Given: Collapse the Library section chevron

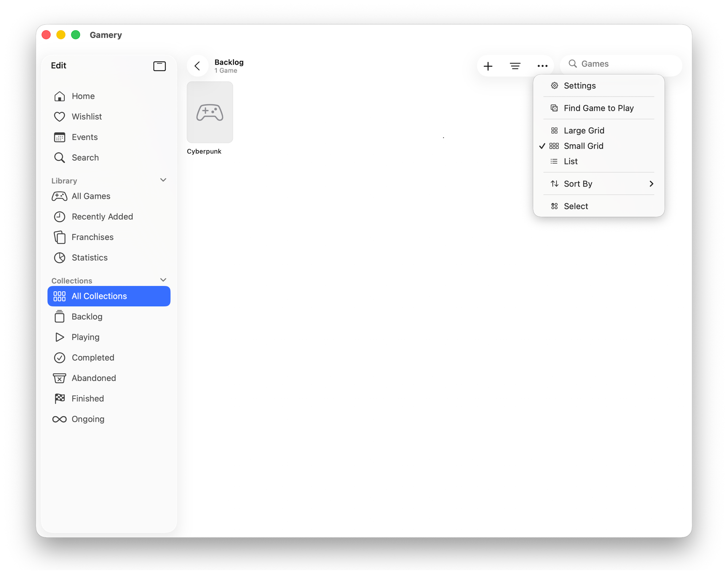Looking at the screenshot, I should (x=163, y=180).
